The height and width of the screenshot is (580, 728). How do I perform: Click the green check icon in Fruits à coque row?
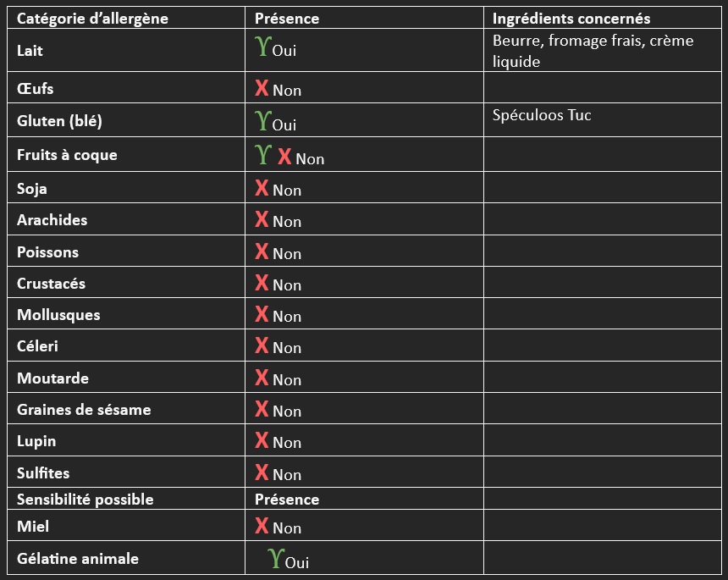[x=262, y=154]
